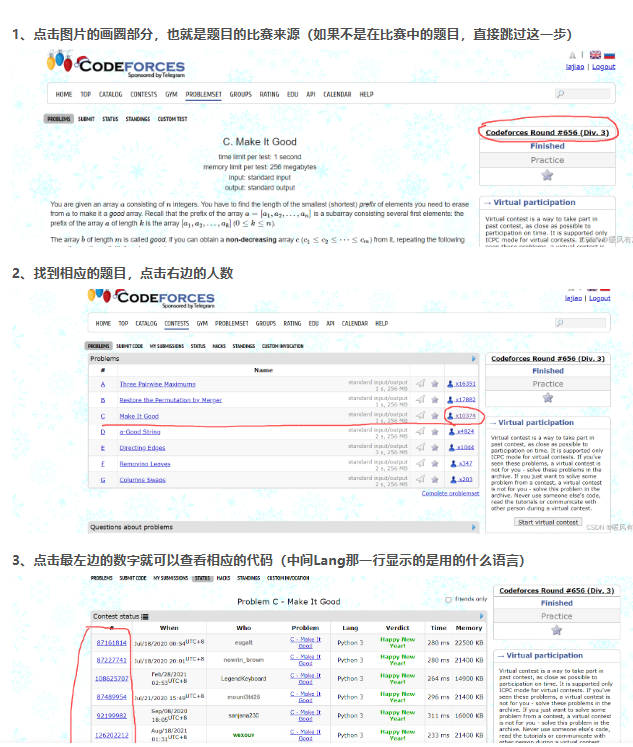Open the wexouv user profile

[243, 735]
